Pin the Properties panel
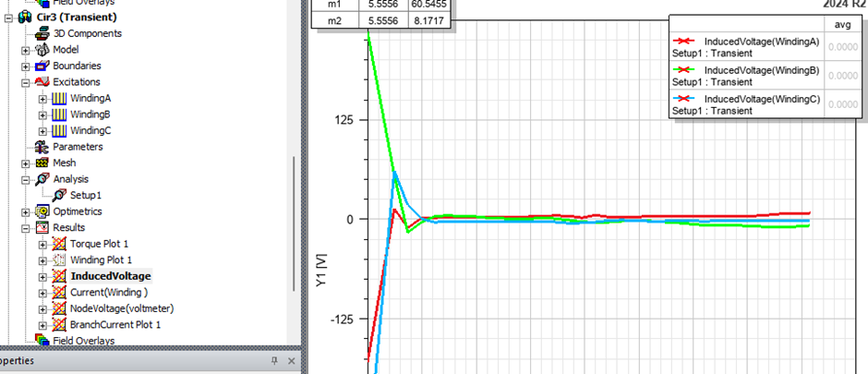The image size is (868, 374). coord(274,361)
